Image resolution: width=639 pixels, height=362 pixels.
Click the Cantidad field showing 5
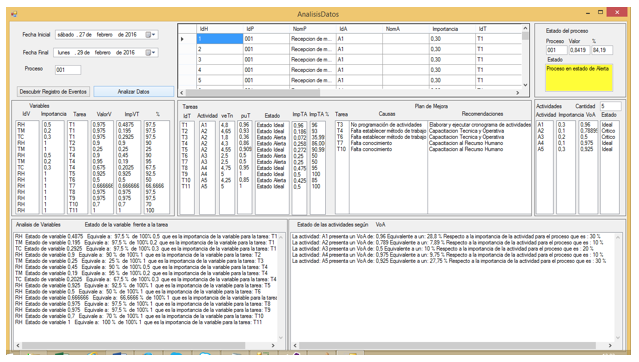[x=610, y=106]
